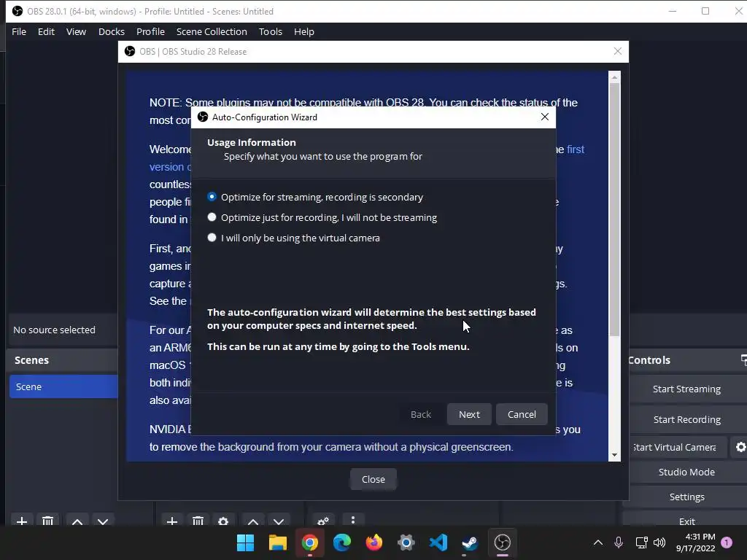Open clock and date in taskbar
The image size is (747, 560).
pyautogui.click(x=695, y=542)
